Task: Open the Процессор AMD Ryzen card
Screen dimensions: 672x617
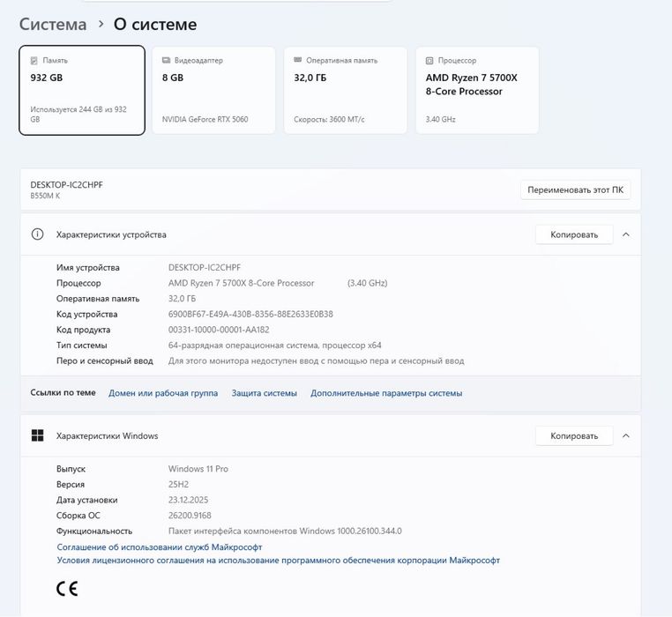Action: click(477, 90)
